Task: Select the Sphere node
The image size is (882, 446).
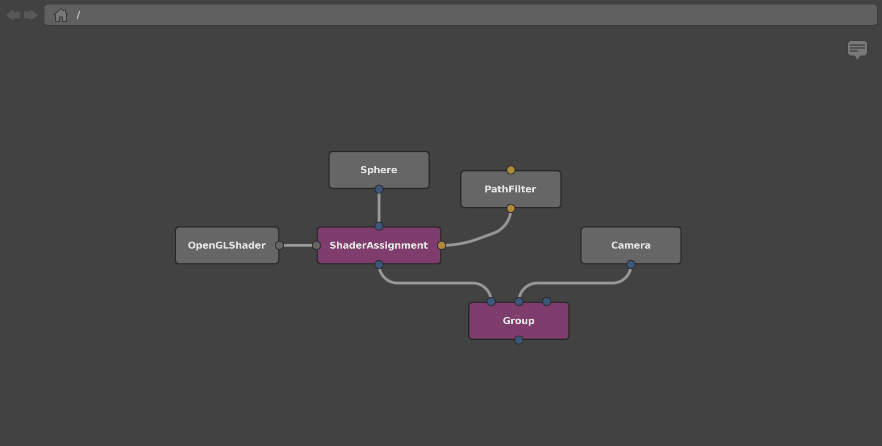Action: pos(379,170)
